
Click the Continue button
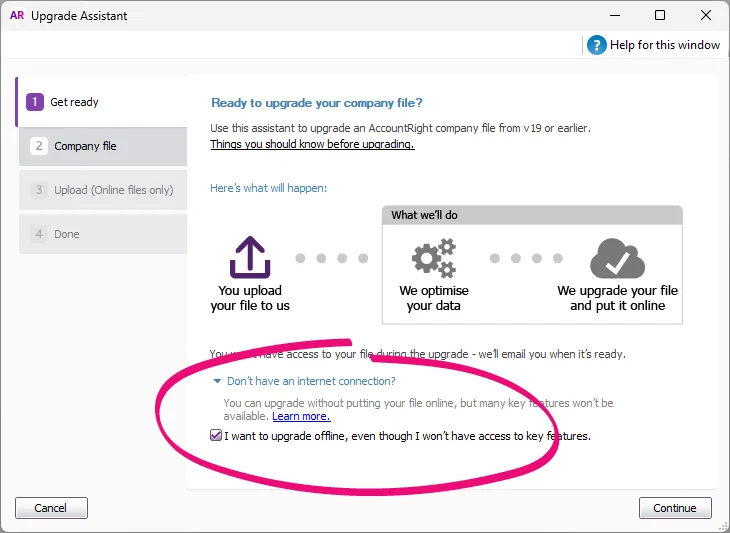pos(675,507)
